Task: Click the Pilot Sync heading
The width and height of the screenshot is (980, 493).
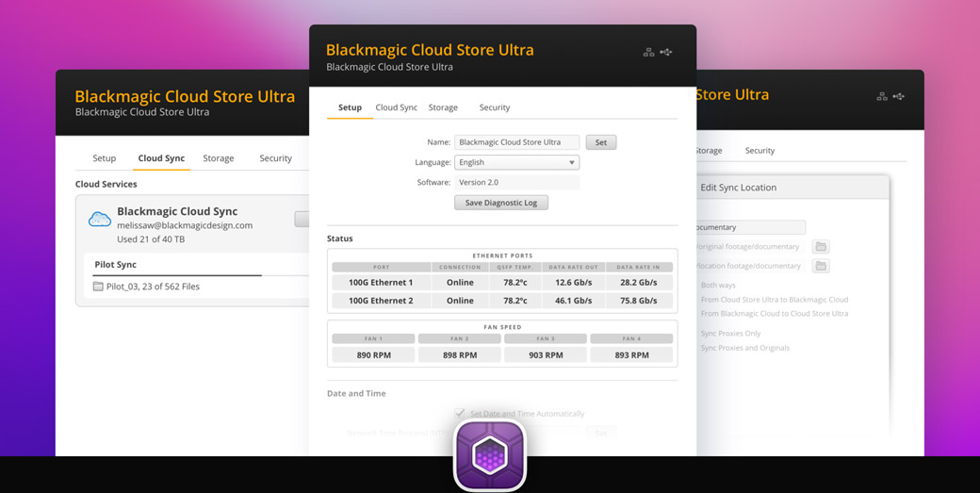Action: pos(116,265)
